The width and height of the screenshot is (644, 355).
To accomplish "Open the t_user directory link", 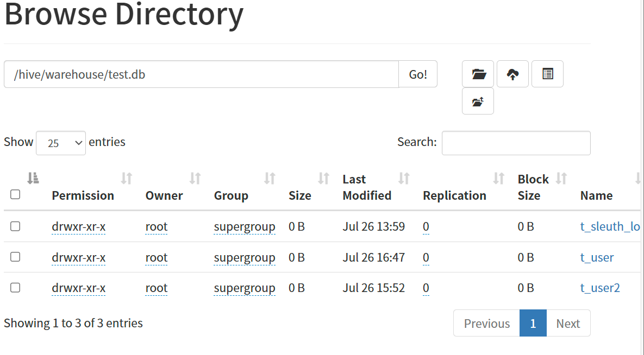I will [597, 257].
